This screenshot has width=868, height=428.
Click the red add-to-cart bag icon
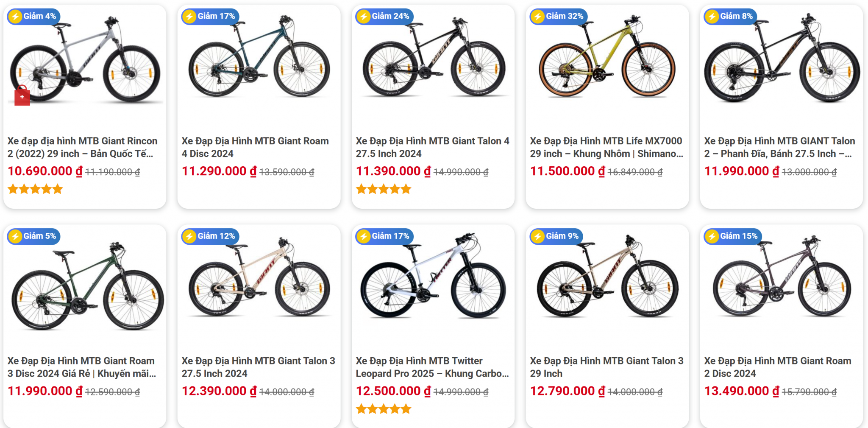22,96
